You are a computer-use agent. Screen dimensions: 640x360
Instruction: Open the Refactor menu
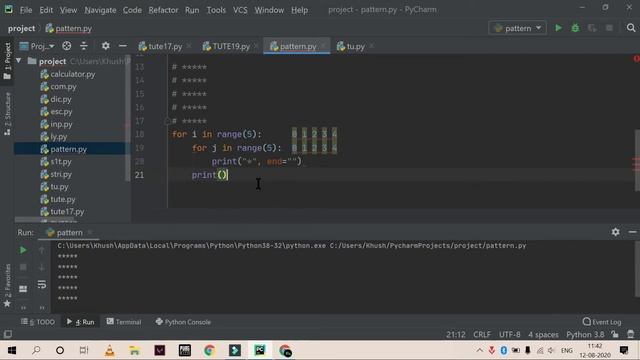coord(163,10)
